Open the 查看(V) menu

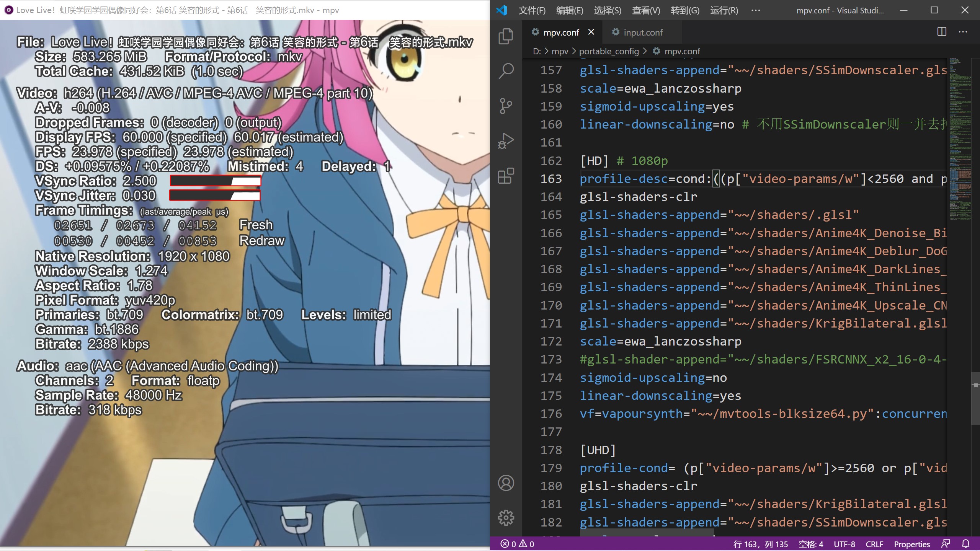(646, 10)
